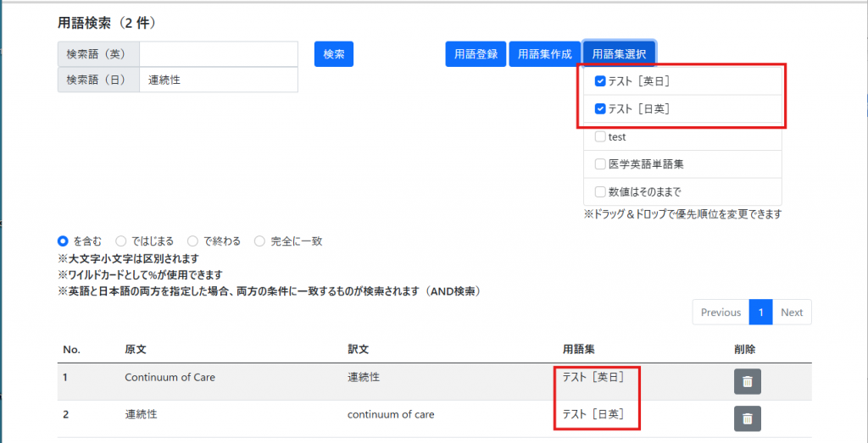This screenshot has height=443, width=868.
Task: Collapse the 用語集選択 dropdown
Action: click(619, 53)
